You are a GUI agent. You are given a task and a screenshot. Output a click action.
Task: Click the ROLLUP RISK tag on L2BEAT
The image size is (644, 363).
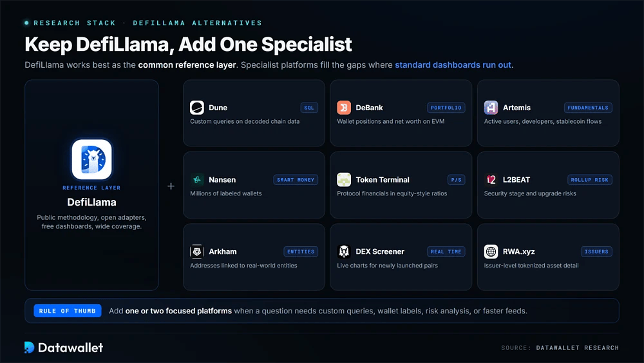589,180
